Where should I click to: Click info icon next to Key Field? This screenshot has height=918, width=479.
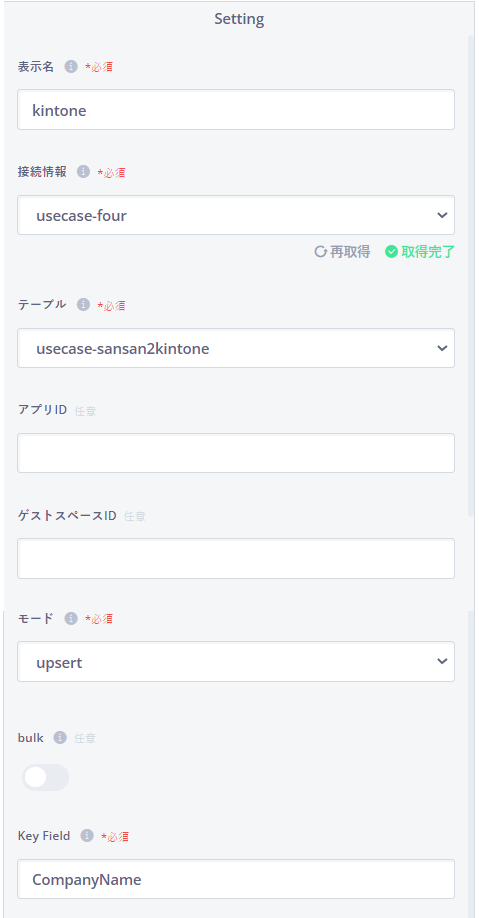pos(87,836)
